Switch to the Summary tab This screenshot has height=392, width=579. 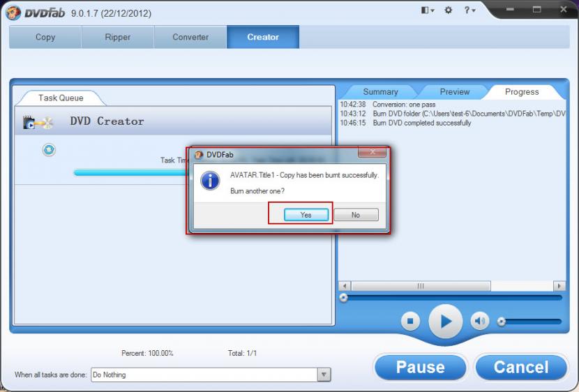(x=380, y=92)
